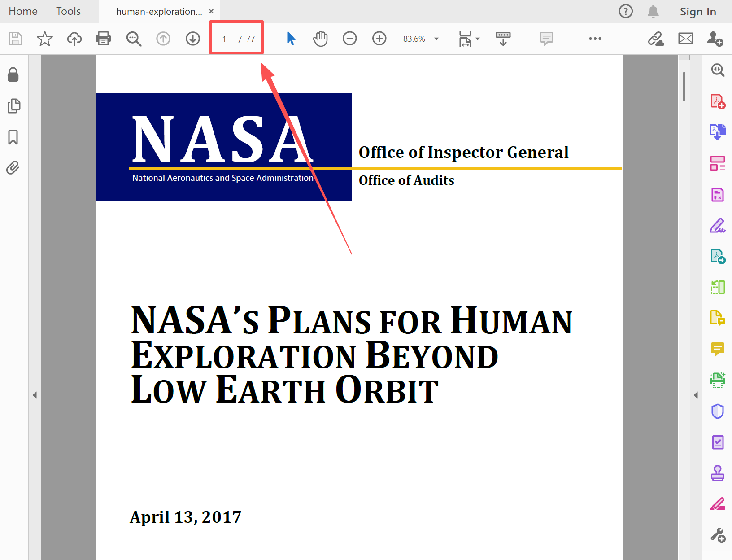Open the find text search tool
The width and height of the screenshot is (732, 560).
click(x=134, y=39)
